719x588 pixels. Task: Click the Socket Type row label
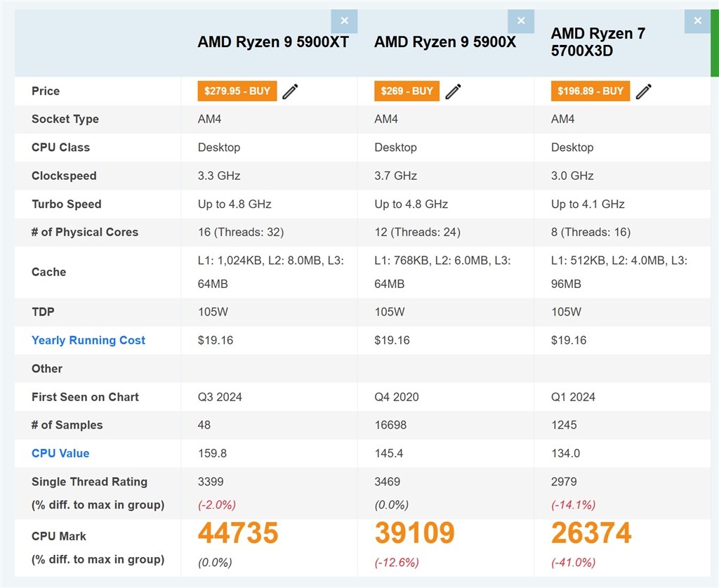point(65,119)
